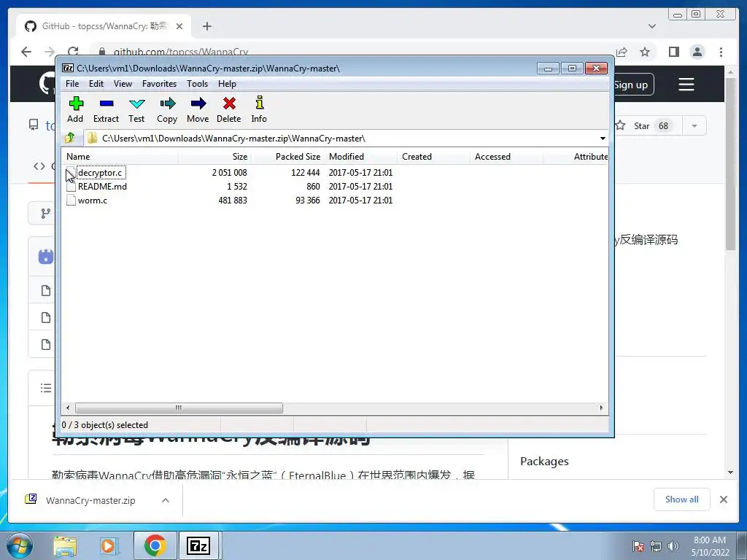Viewport: 747px width, 560px height.
Task: Open GitHub hamburger menu
Action: (x=686, y=85)
